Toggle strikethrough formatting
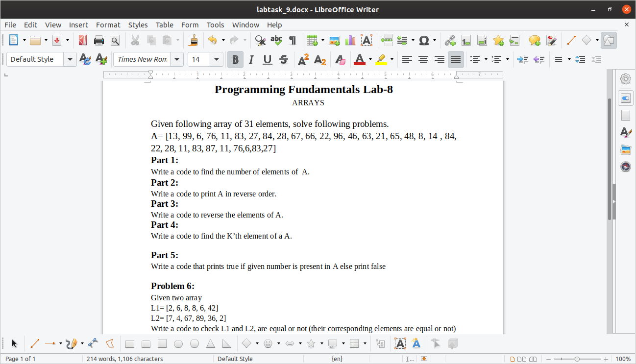Viewport: 636px width, 364px height. pos(283,59)
